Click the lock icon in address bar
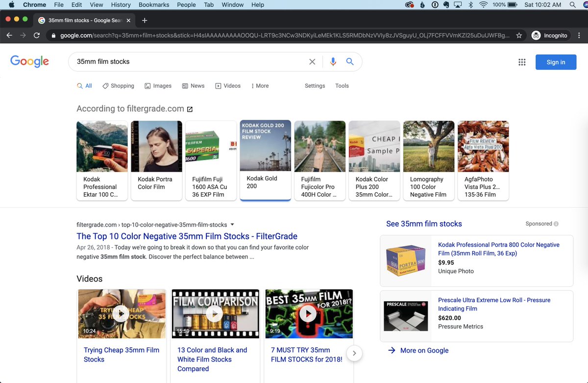 tap(53, 35)
